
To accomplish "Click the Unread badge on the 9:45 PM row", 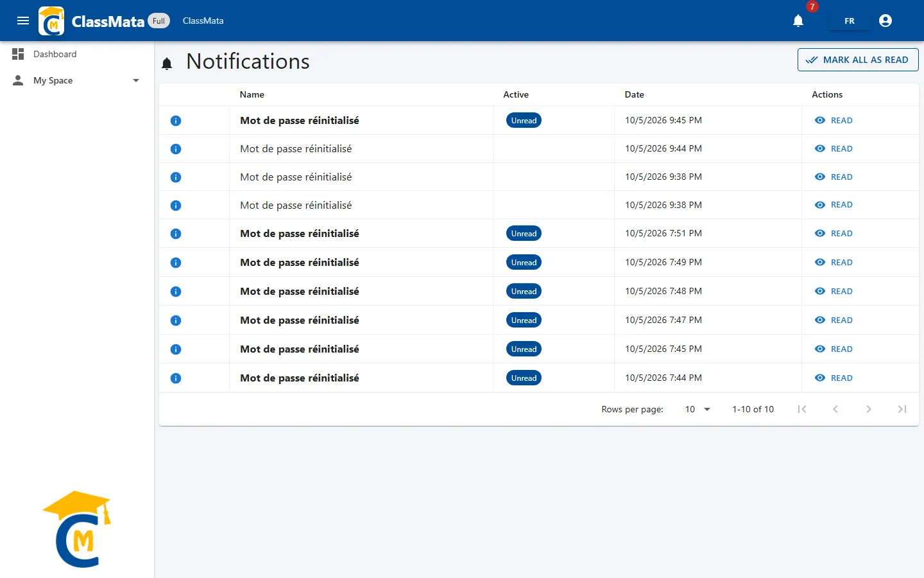I will coord(524,120).
